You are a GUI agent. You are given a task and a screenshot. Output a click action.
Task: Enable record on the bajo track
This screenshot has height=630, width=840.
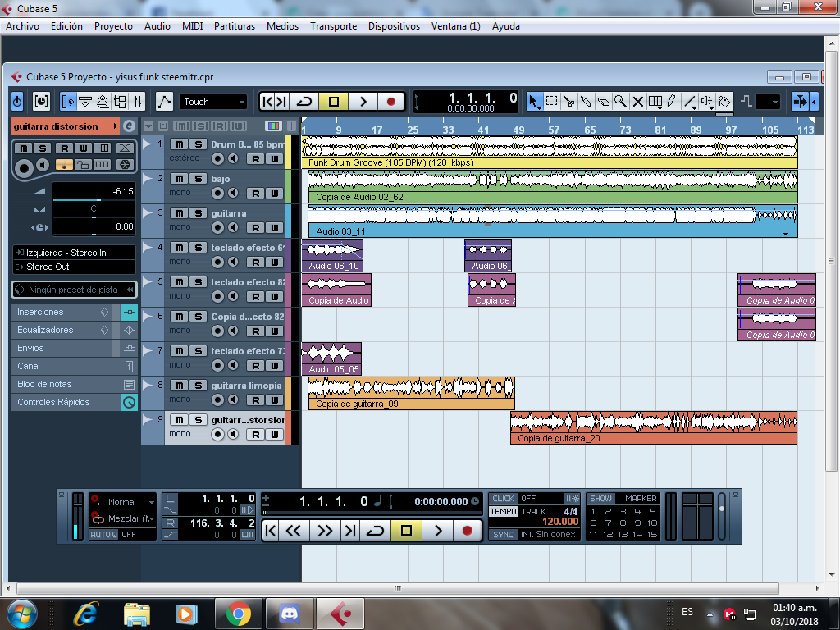point(217,193)
